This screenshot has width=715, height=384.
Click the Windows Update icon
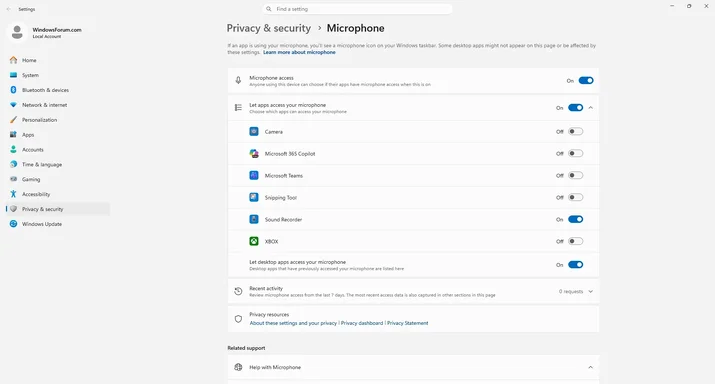14,224
